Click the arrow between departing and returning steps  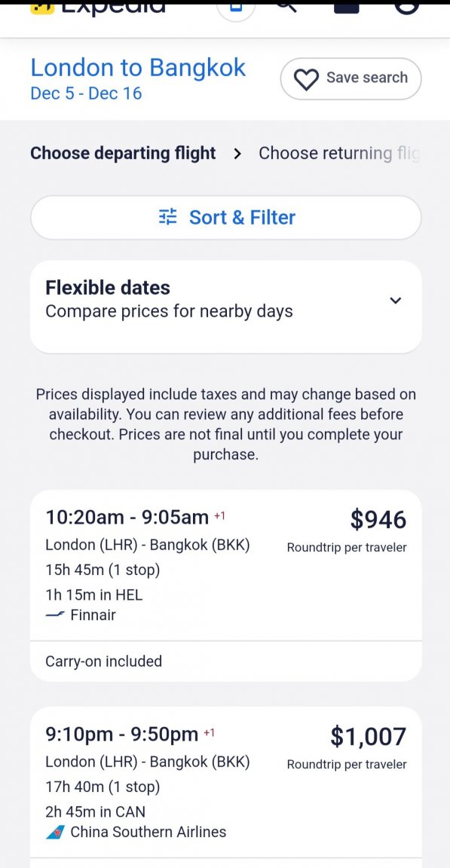click(237, 154)
